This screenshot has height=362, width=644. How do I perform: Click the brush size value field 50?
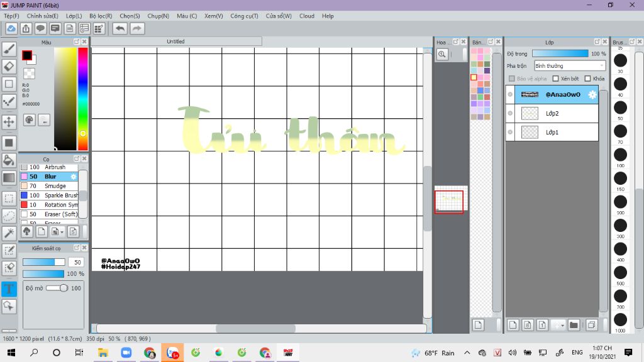point(75,262)
